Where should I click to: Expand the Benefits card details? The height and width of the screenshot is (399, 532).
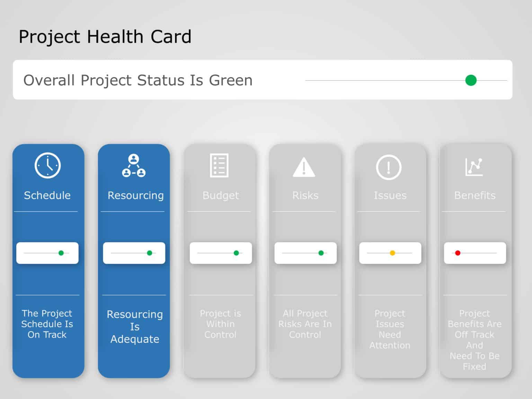pyautogui.click(x=475, y=195)
